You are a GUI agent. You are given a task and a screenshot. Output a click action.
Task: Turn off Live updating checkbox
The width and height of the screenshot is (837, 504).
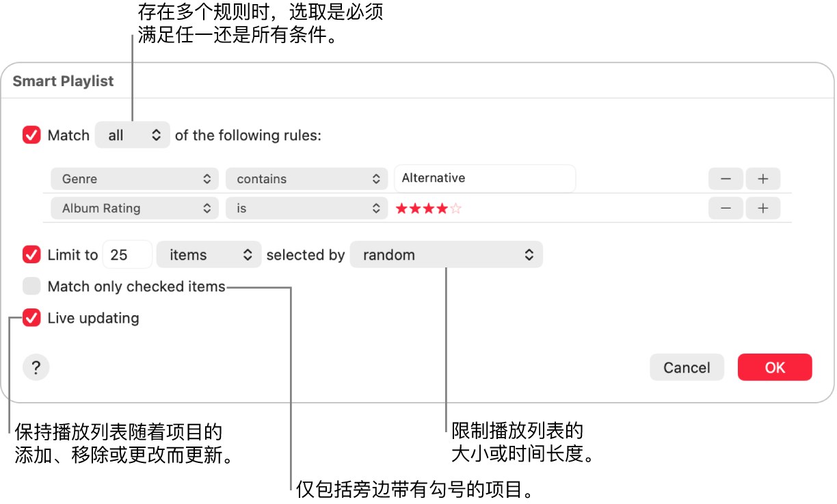coord(32,318)
